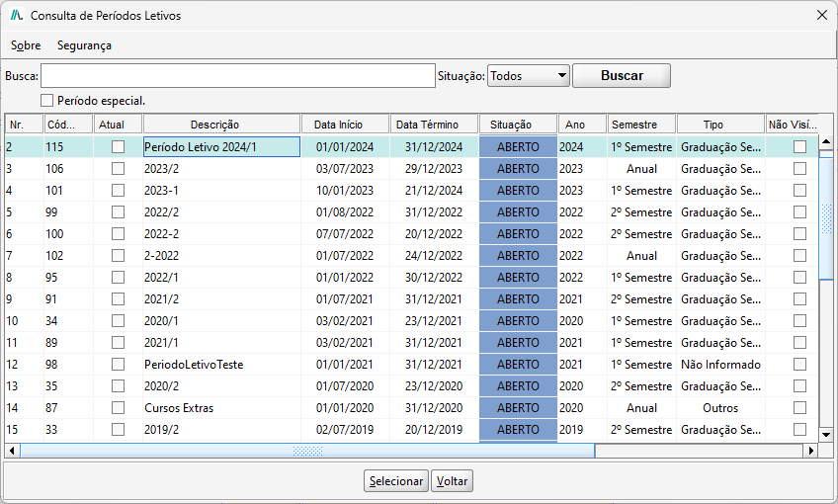Close the Consulta de Períodos Letivos window

click(x=822, y=15)
